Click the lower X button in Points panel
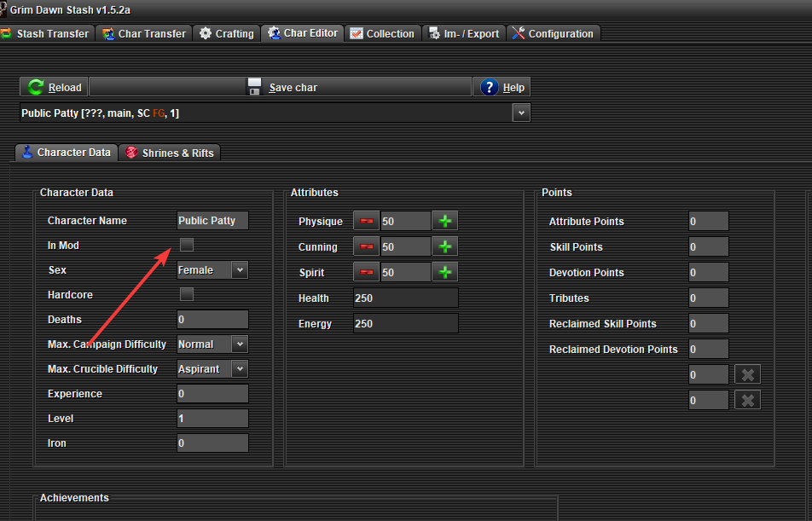 click(748, 400)
